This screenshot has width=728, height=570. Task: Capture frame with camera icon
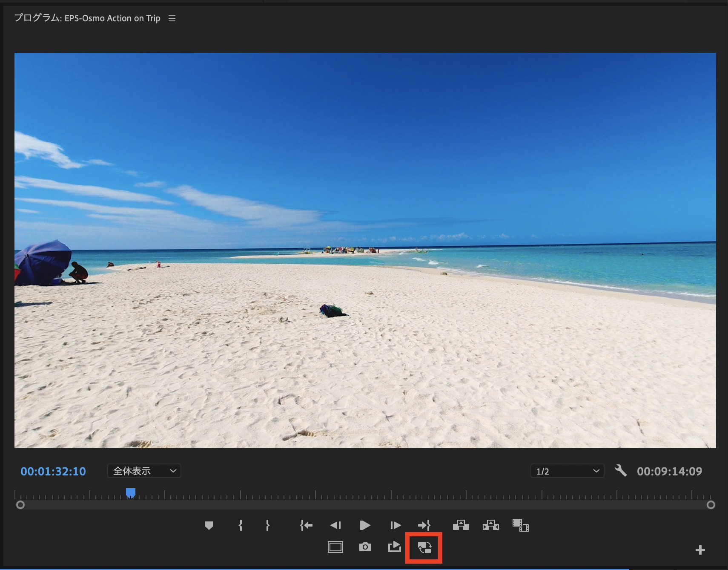tap(365, 547)
